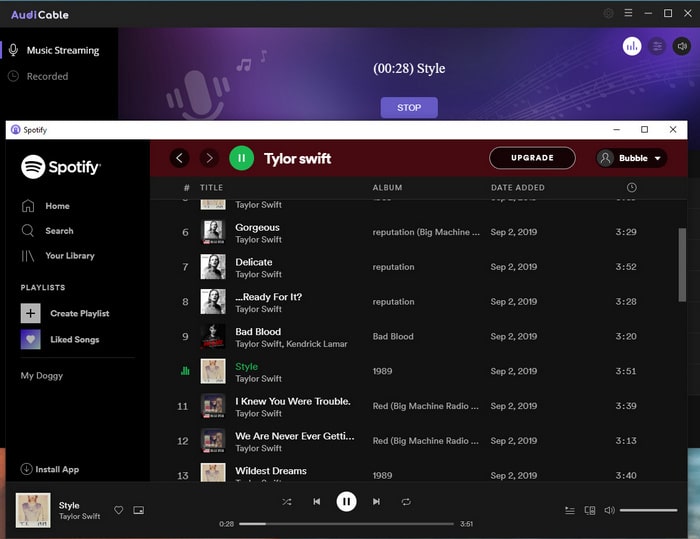Like the song Style with heart icon
Image resolution: width=700 pixels, height=539 pixels.
118,510
